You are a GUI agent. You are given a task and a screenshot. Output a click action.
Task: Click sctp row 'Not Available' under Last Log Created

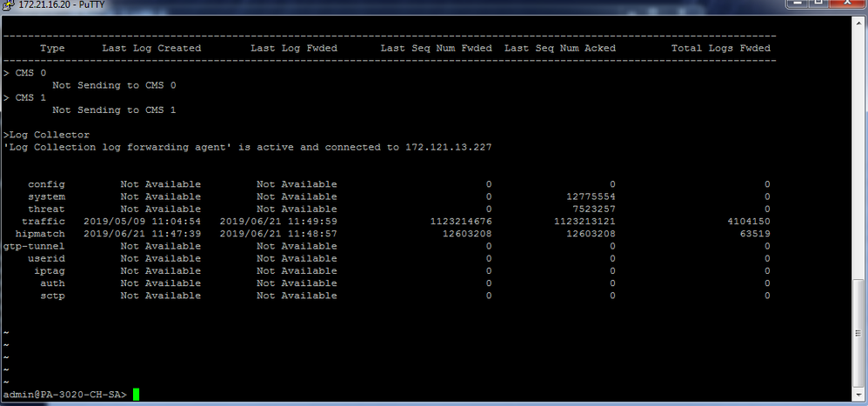pyautogui.click(x=161, y=296)
